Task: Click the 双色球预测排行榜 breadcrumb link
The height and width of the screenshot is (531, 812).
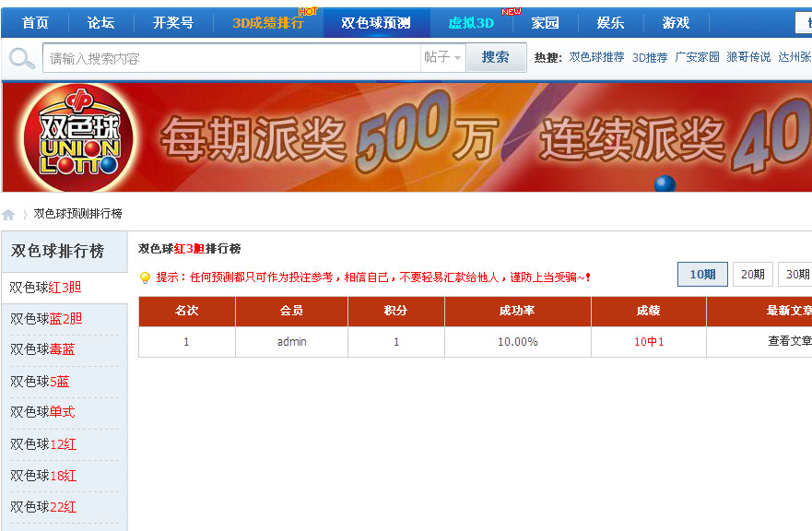Action: coord(77,214)
